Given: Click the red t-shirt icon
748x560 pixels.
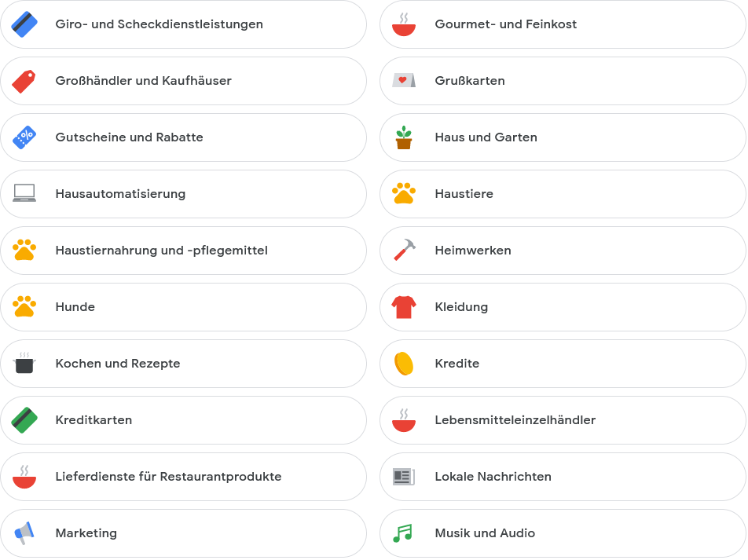Looking at the screenshot, I should click(404, 307).
